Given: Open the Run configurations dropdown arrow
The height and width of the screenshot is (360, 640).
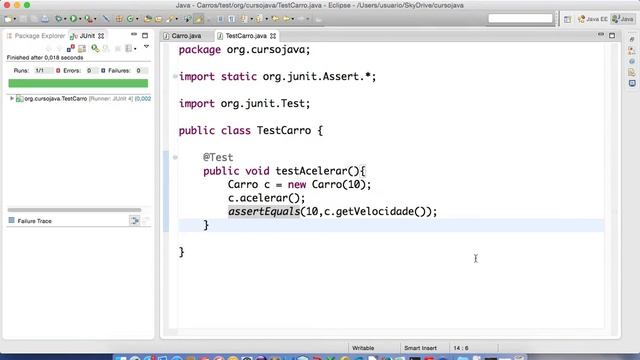Looking at the screenshot, I should [80, 19].
